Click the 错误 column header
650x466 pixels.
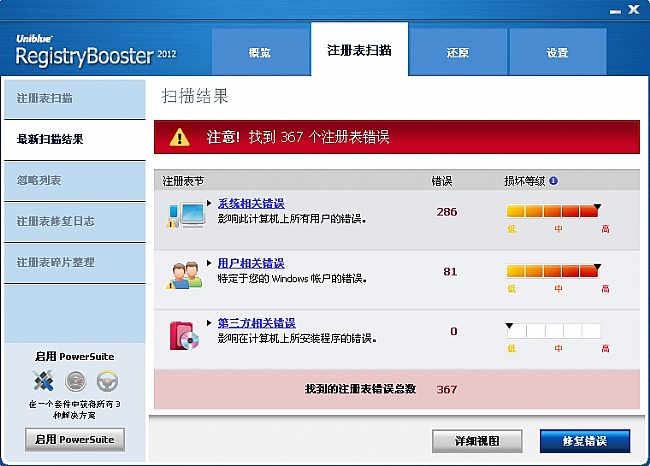click(442, 181)
